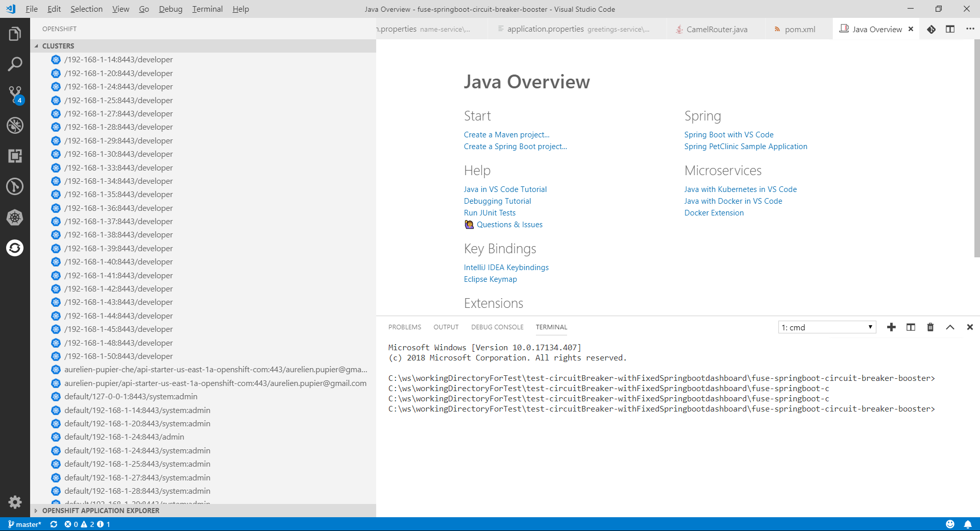Close the Java Overview tab
The width and height of the screenshot is (980, 531).
click(x=911, y=29)
